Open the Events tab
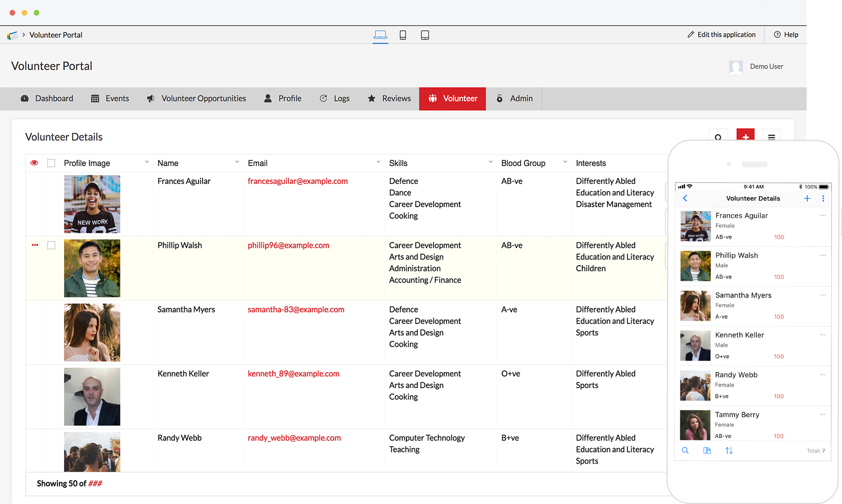Viewport: 842px width, 504px height. pyautogui.click(x=110, y=99)
